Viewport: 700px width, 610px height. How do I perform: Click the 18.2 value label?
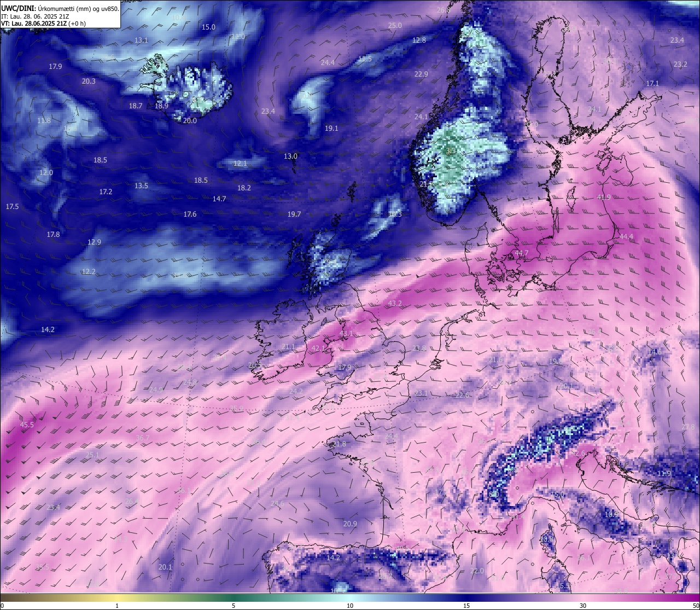coord(244,188)
